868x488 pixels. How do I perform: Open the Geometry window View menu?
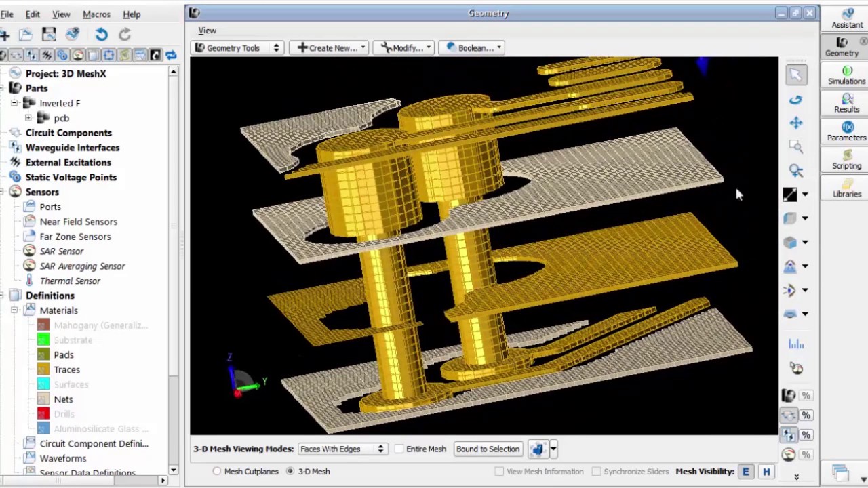(x=207, y=30)
